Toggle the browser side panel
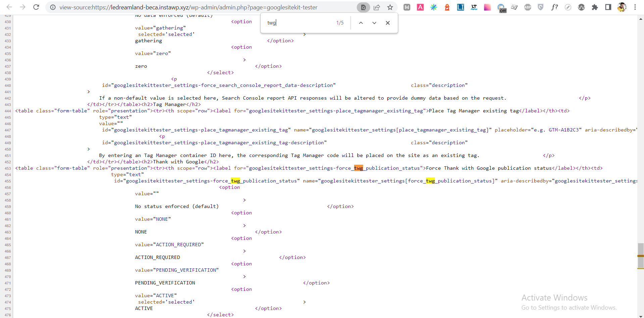This screenshot has height=318, width=644. point(608,7)
